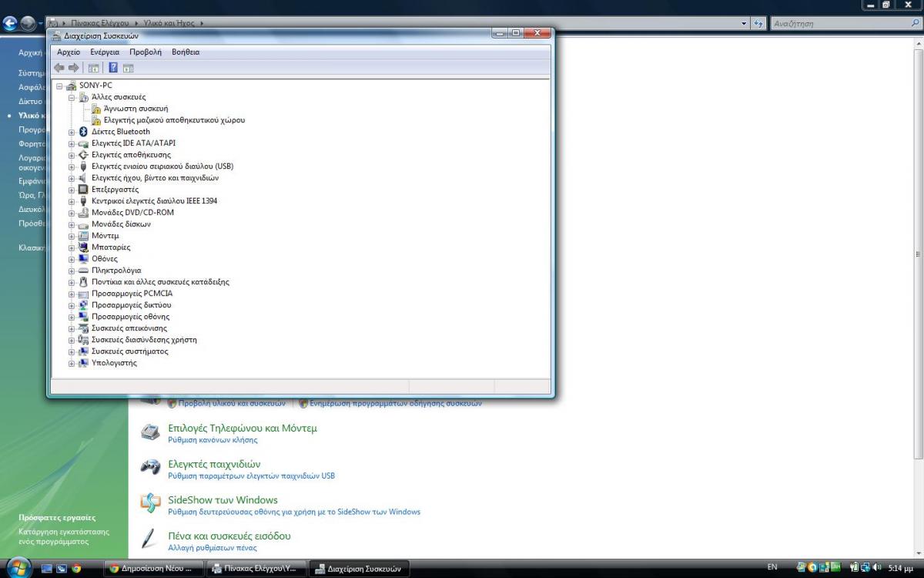Click Πίνακας Ελέγχου in the address breadcrumb
Image resolution: width=924 pixels, height=578 pixels.
pos(100,24)
